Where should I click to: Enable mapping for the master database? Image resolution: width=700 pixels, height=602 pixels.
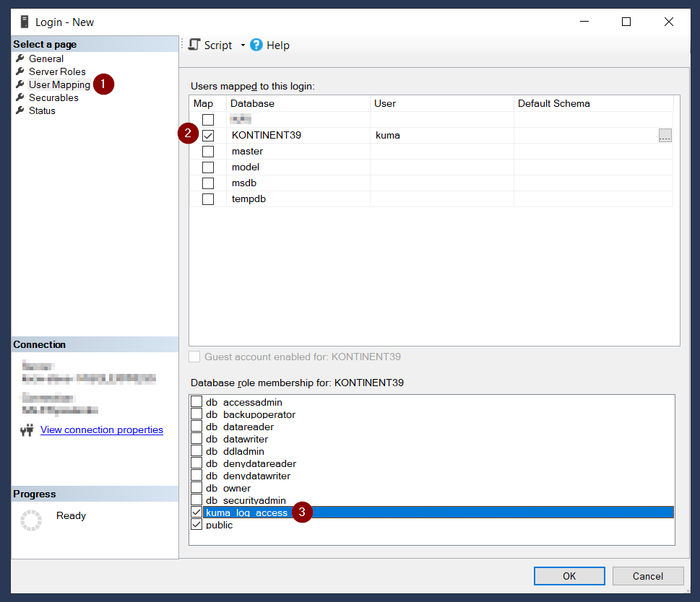(208, 152)
